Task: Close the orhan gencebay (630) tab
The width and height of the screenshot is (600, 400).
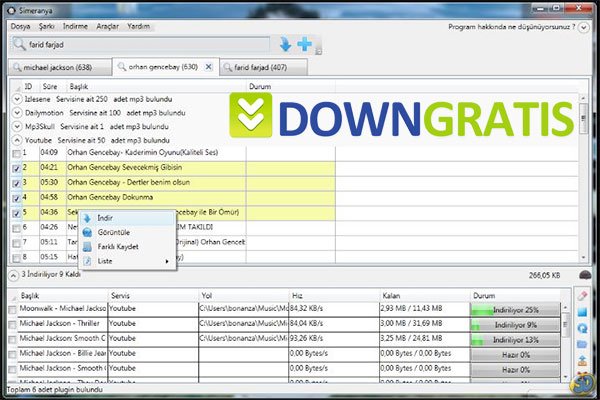Action: [209, 67]
